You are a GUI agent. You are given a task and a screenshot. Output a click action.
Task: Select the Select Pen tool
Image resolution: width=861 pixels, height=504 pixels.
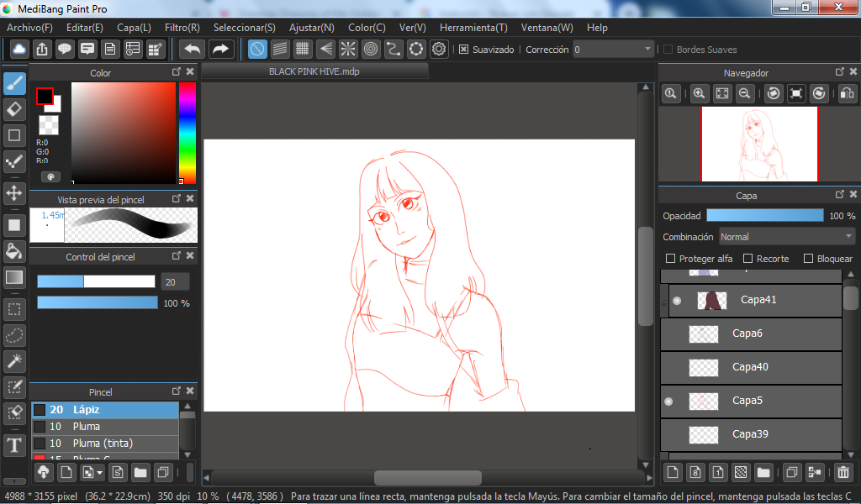15,386
